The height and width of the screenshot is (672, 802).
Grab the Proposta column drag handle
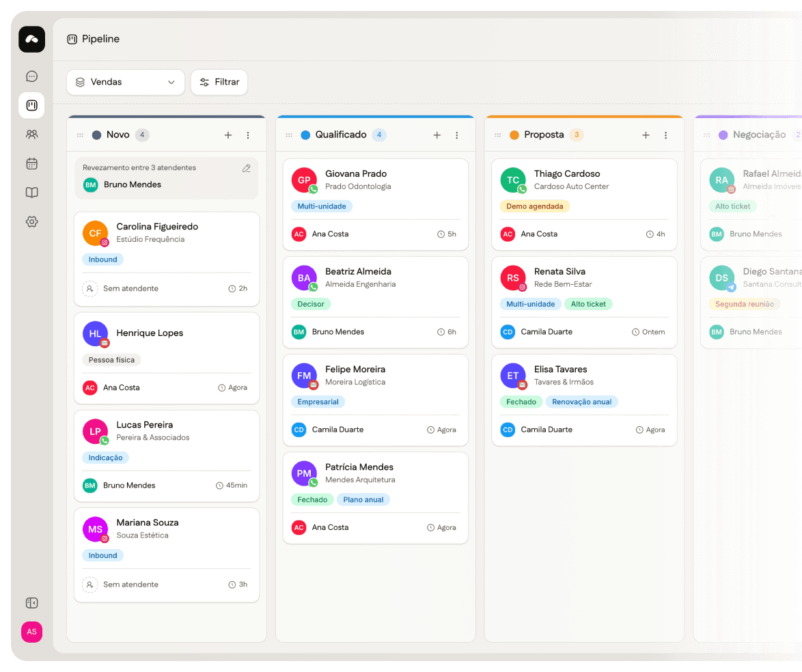pos(498,135)
